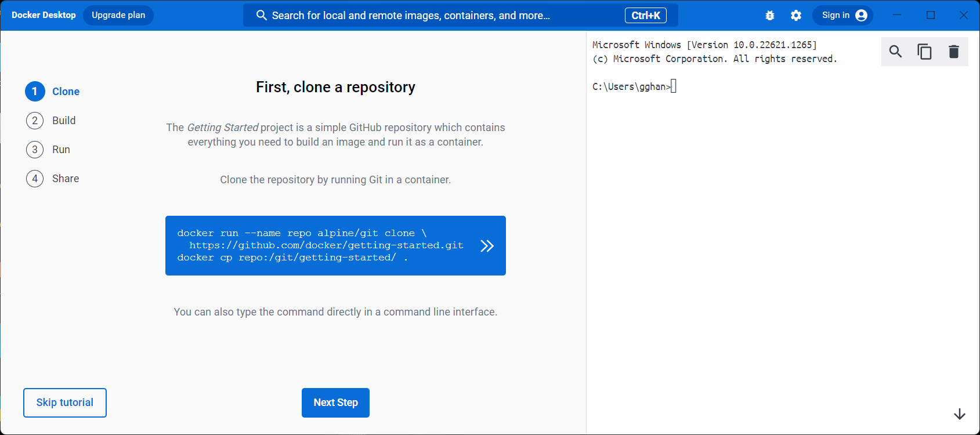Click the Sign in button
The width and height of the screenshot is (980, 435).
[x=836, y=16]
